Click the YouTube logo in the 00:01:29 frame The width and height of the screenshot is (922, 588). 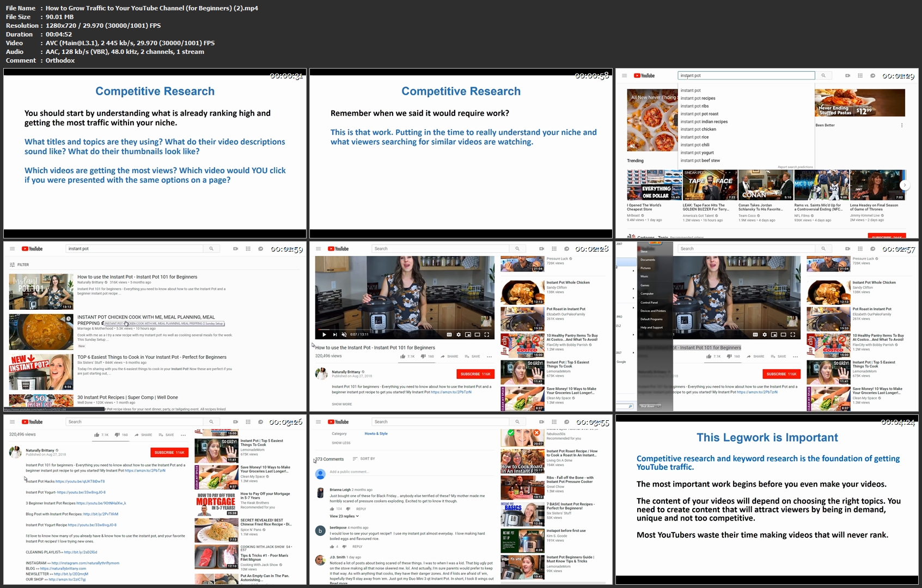644,76
